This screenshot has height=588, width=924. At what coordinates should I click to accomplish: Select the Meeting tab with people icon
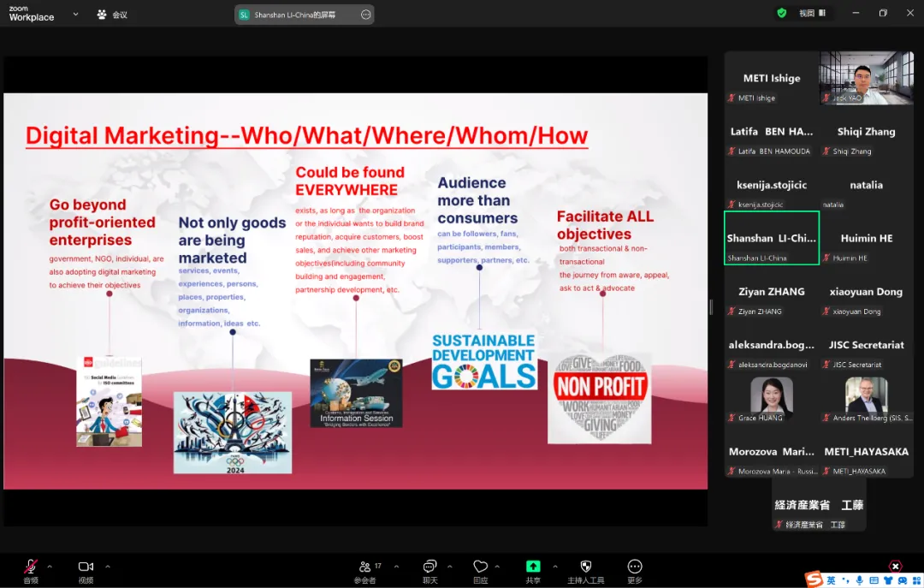pos(112,15)
